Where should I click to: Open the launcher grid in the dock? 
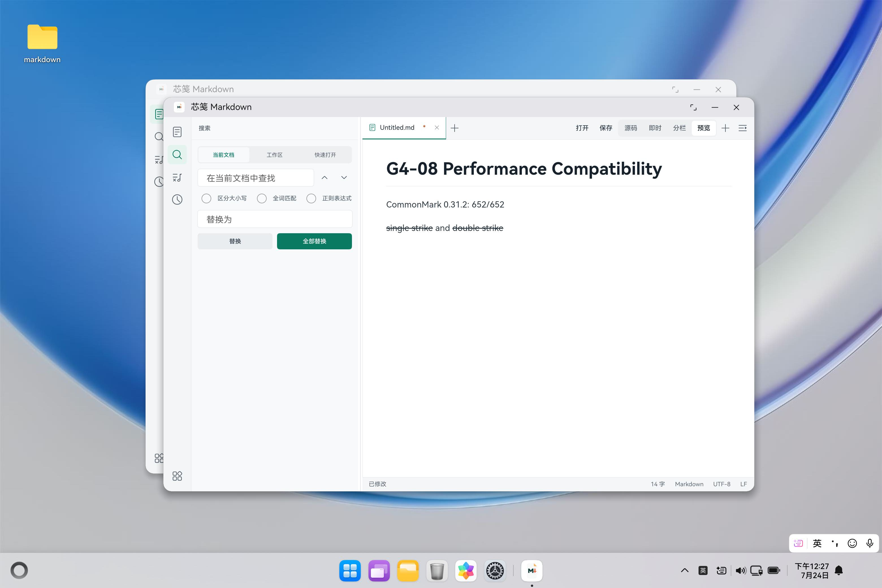350,571
